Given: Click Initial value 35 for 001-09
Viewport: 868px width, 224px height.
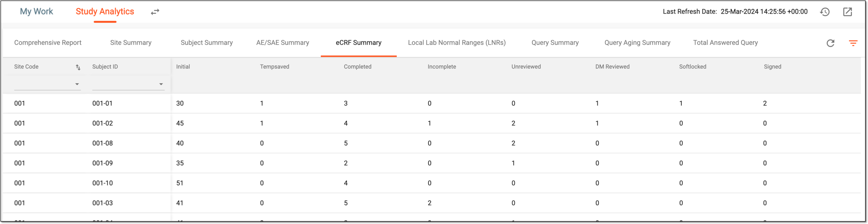Looking at the screenshot, I should [180, 163].
